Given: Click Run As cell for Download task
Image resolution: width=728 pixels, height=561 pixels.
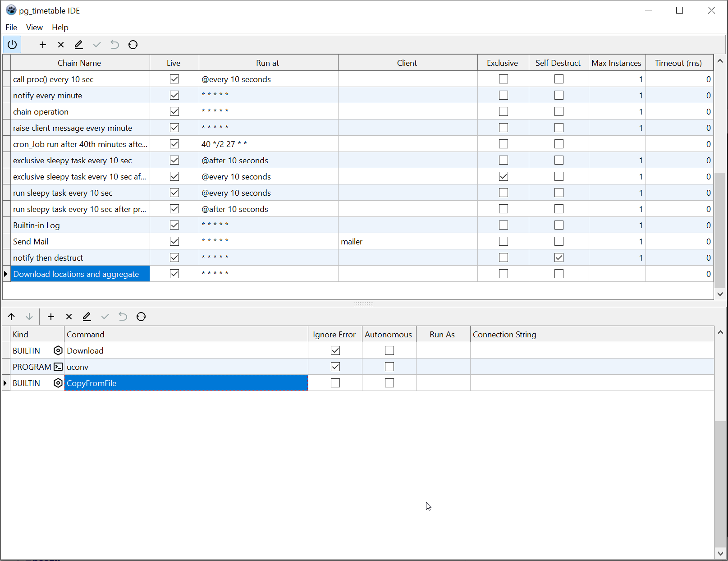Looking at the screenshot, I should coord(443,350).
